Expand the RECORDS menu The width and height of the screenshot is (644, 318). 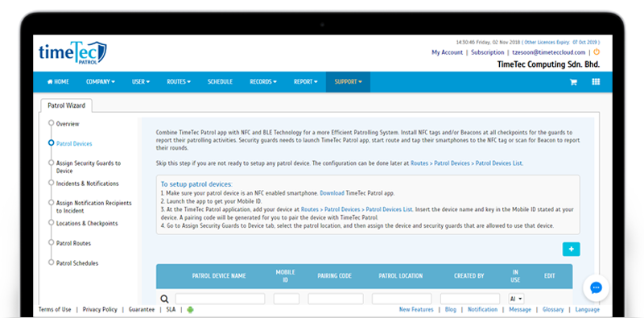click(x=263, y=82)
